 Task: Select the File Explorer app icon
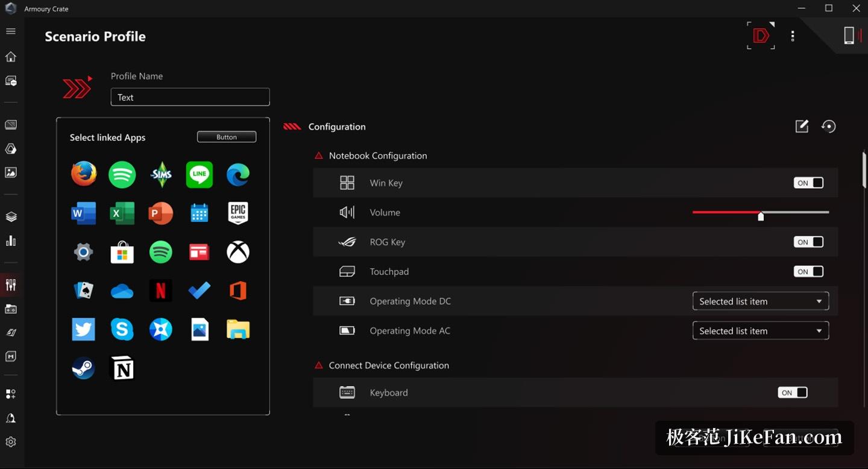click(x=238, y=329)
